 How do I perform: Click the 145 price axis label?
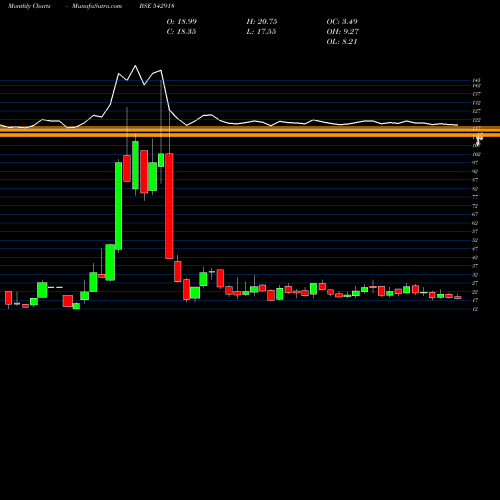[476, 80]
